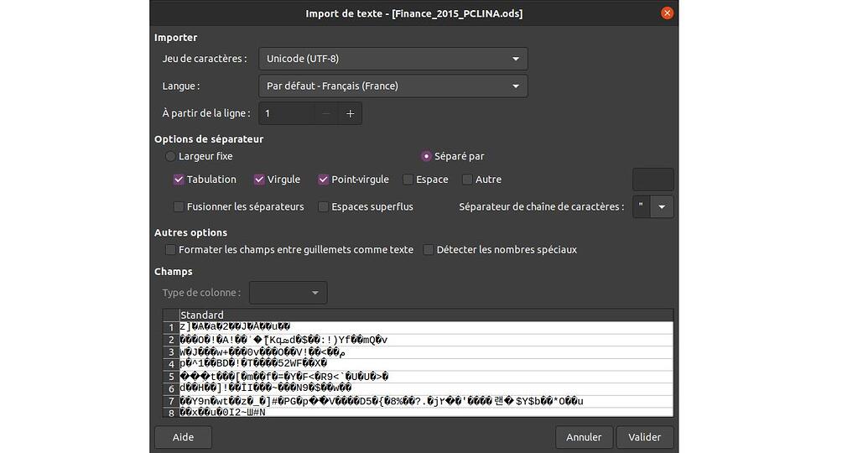
Task: Expand the Langue dropdown list
Action: [x=392, y=86]
